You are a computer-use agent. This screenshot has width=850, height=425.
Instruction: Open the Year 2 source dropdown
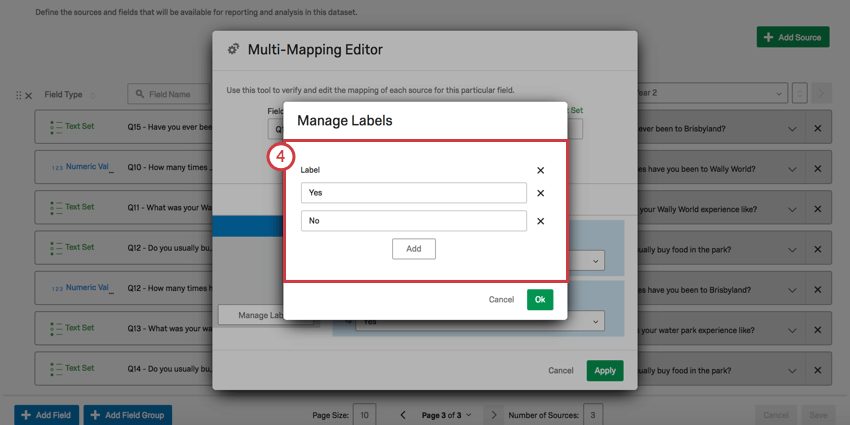(711, 93)
